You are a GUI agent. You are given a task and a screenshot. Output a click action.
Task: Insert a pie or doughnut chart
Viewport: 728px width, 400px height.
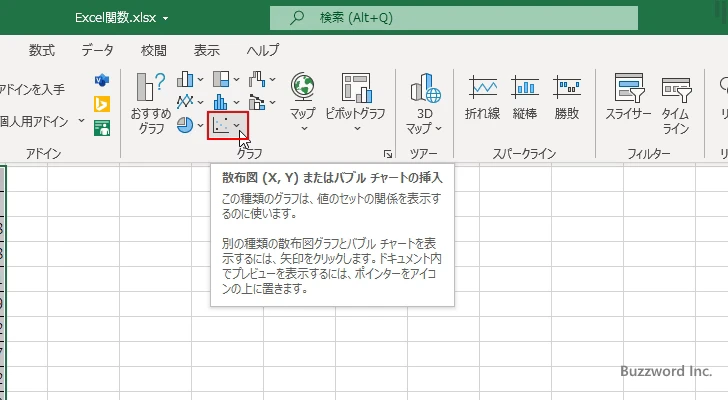click(186, 126)
